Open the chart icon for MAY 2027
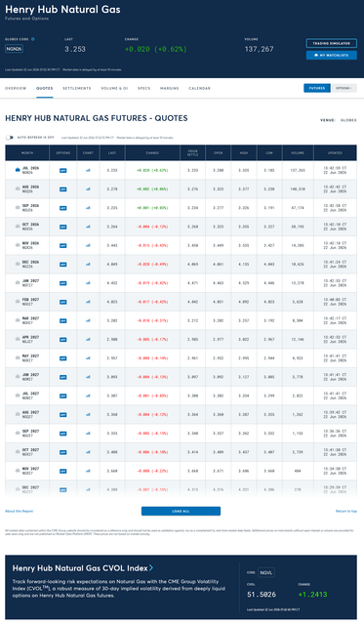The height and width of the screenshot is (625, 364). 88,358
